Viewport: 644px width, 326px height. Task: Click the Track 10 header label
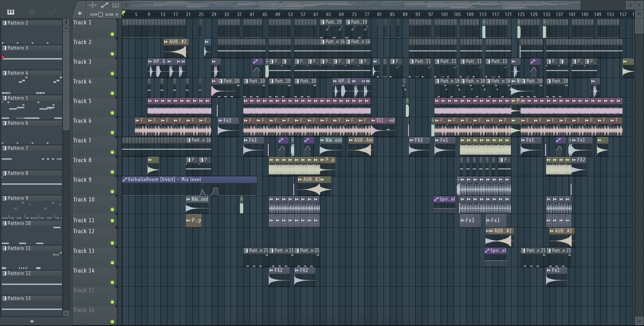(x=84, y=199)
